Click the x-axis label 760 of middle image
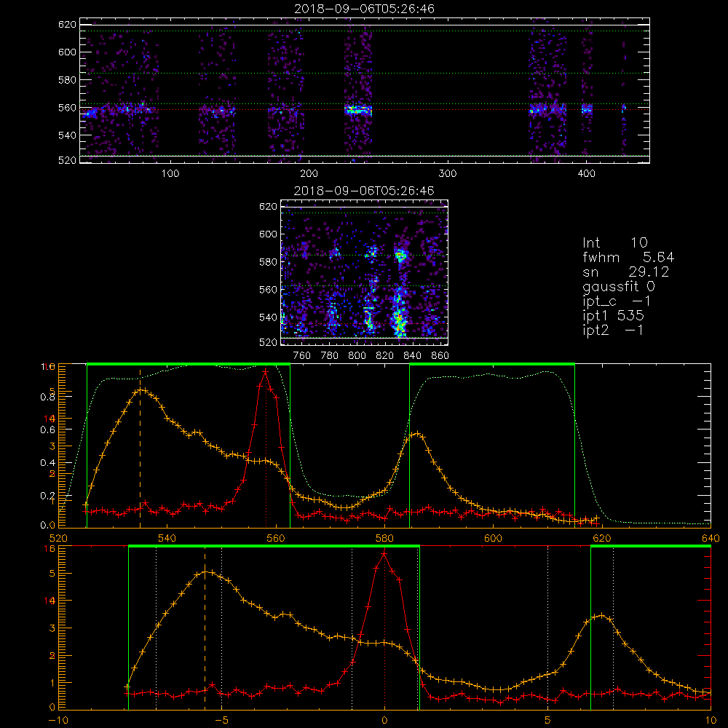The width and height of the screenshot is (728, 728). [302, 356]
